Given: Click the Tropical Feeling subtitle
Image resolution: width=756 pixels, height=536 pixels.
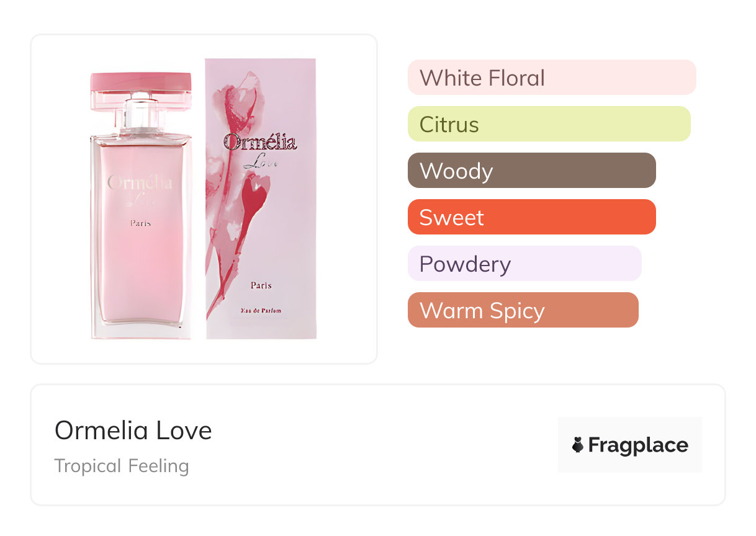Looking at the screenshot, I should tap(122, 465).
